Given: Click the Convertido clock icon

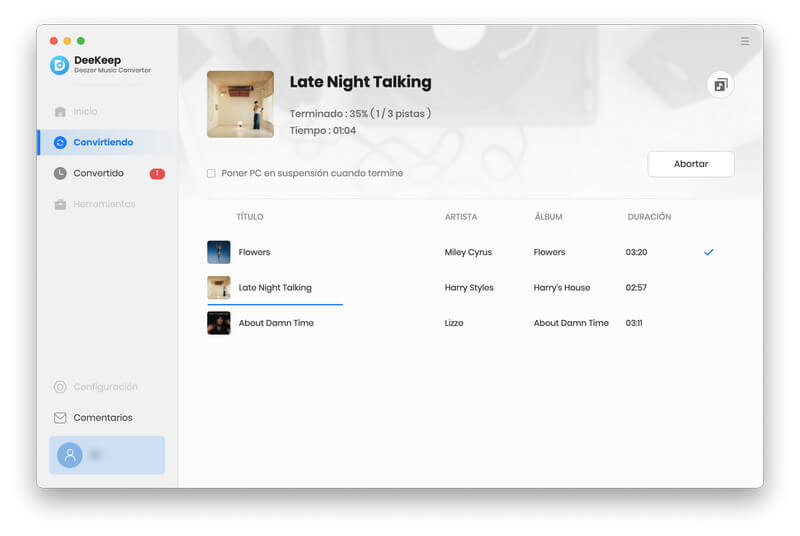Looking at the screenshot, I should pos(60,173).
